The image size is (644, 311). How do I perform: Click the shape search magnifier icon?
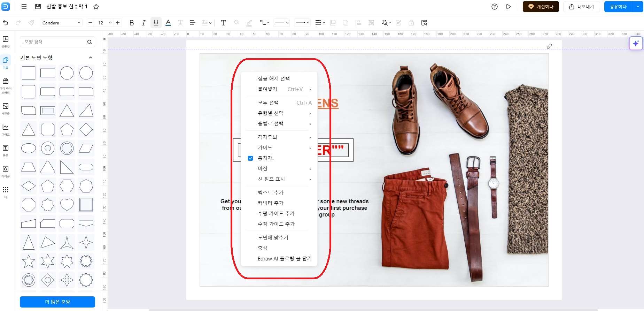(x=90, y=42)
